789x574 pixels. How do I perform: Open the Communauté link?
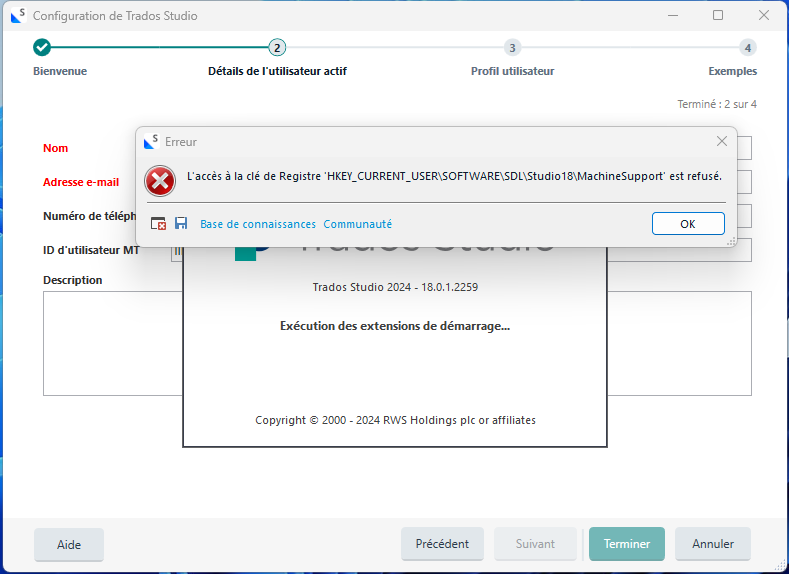357,224
